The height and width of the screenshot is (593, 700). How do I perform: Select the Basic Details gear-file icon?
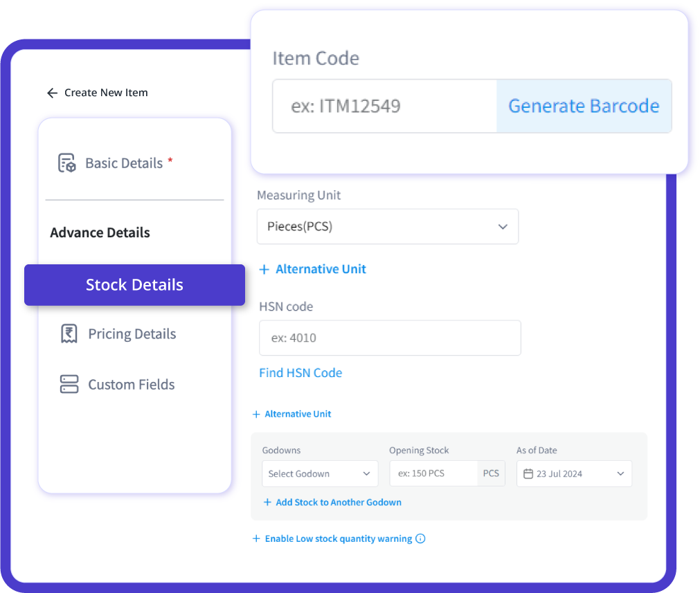[x=66, y=163]
